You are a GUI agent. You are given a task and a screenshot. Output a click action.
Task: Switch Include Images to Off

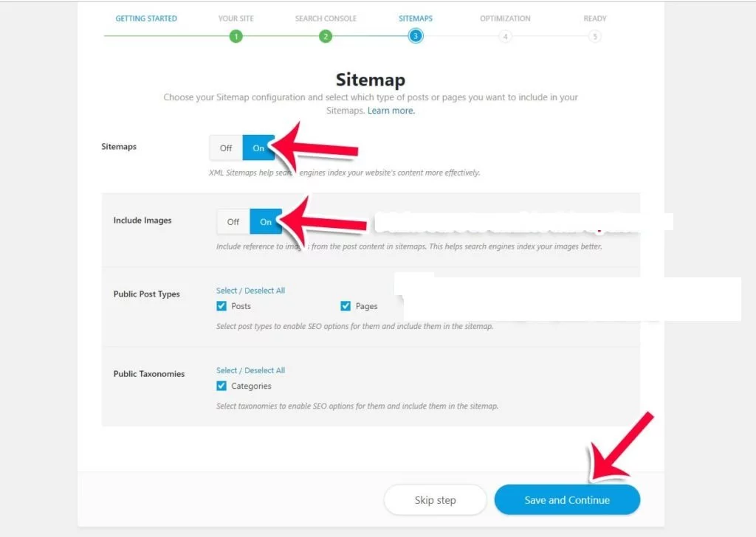point(233,222)
